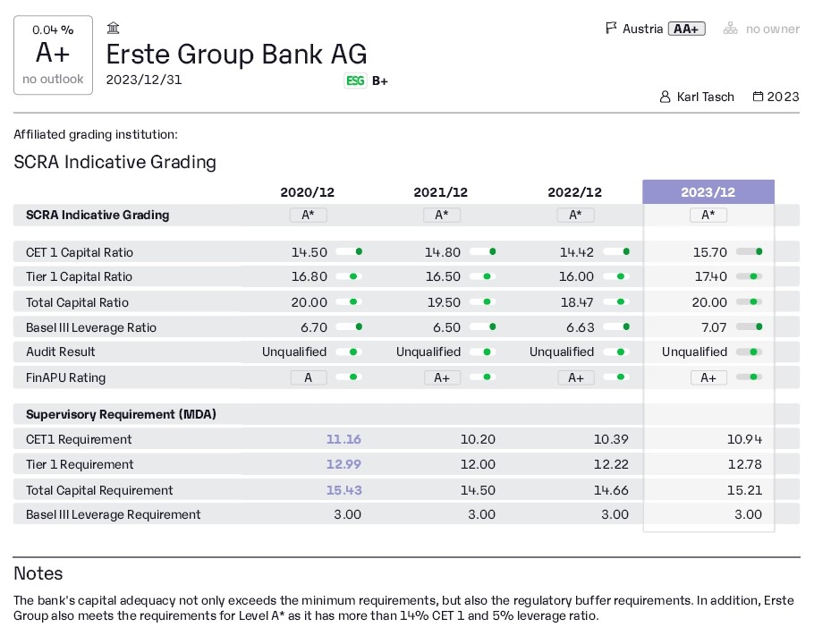814x644 pixels.
Task: Click the CET 1 Capital Ratio indicator for 2020/12
Action: point(349,251)
